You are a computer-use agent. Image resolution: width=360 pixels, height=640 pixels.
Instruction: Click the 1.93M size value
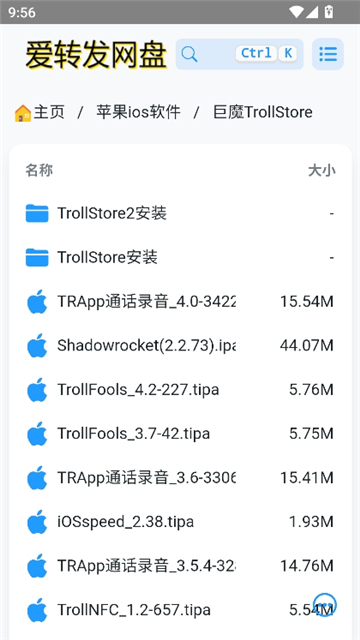point(311,522)
